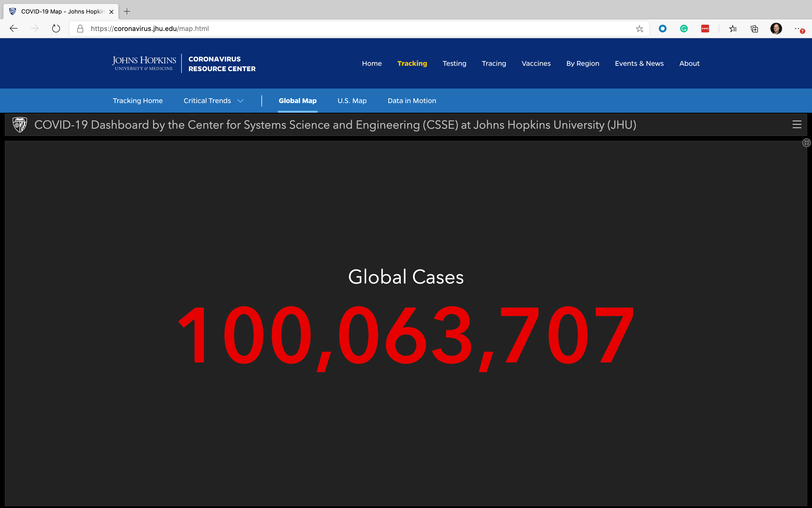Open the blue circle extension icon

click(662, 29)
